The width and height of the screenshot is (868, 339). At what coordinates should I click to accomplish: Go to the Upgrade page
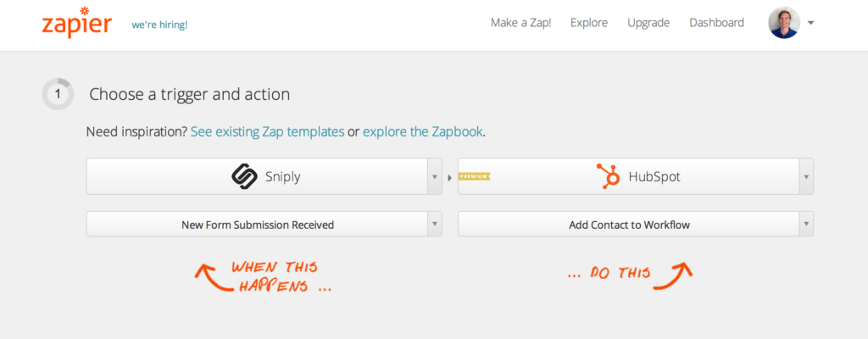tap(648, 23)
